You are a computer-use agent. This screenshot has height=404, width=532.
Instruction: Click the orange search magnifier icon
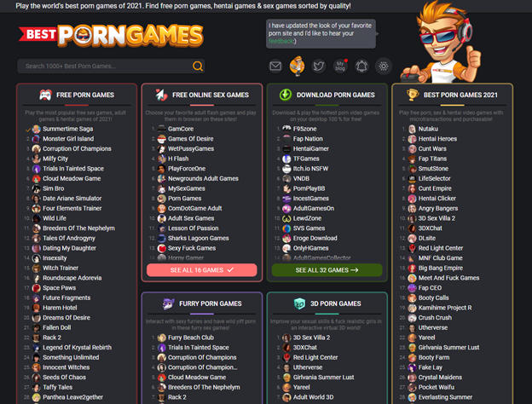198,66
